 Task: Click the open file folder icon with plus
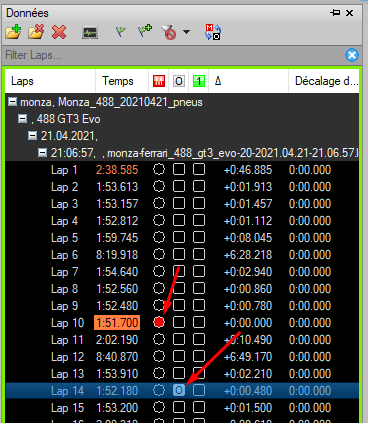13,32
